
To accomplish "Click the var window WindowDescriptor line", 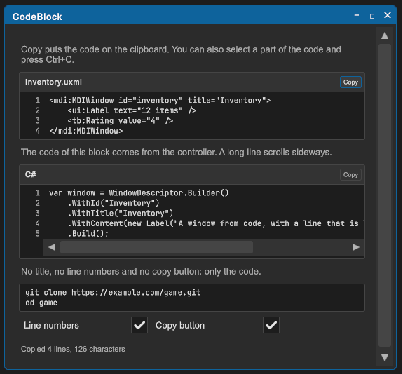I will pos(139,193).
